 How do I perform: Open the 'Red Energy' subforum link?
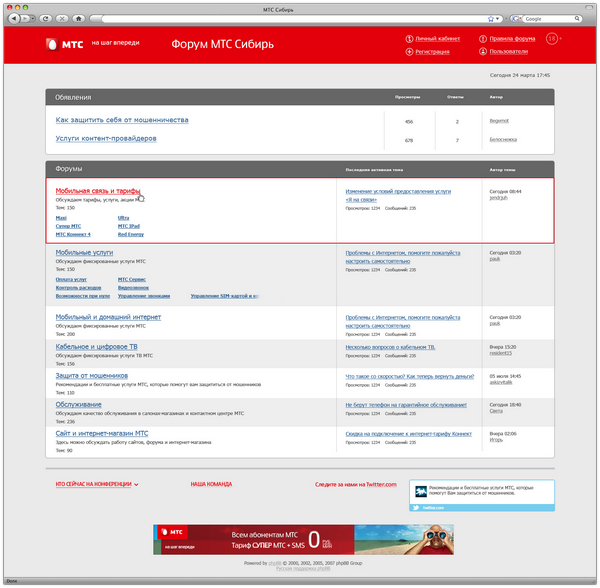pyautogui.click(x=131, y=234)
